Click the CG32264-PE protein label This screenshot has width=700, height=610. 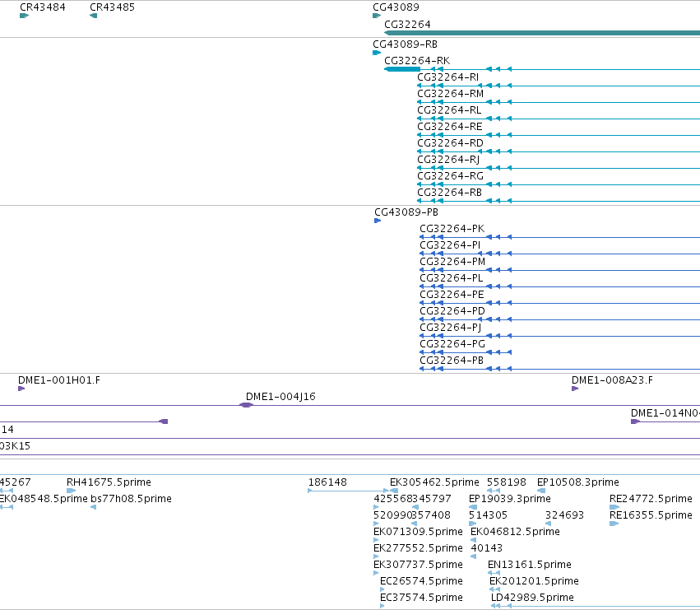452,295
